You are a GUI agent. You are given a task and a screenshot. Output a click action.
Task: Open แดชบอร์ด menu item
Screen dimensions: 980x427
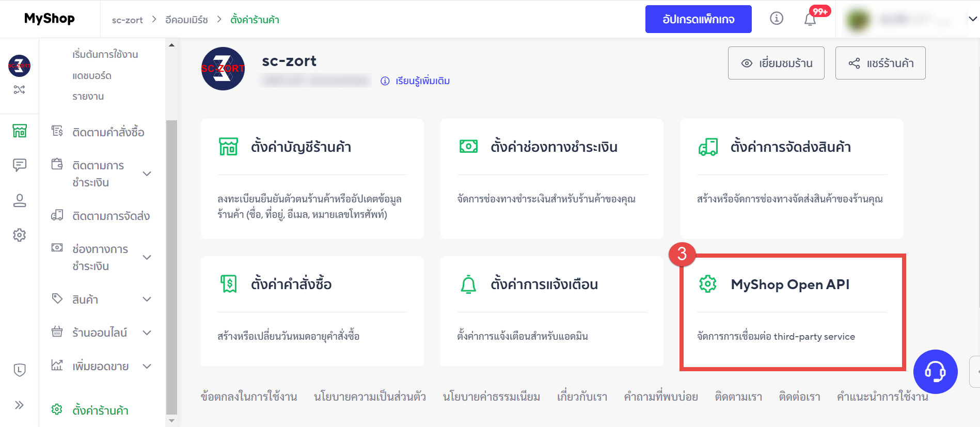92,75
